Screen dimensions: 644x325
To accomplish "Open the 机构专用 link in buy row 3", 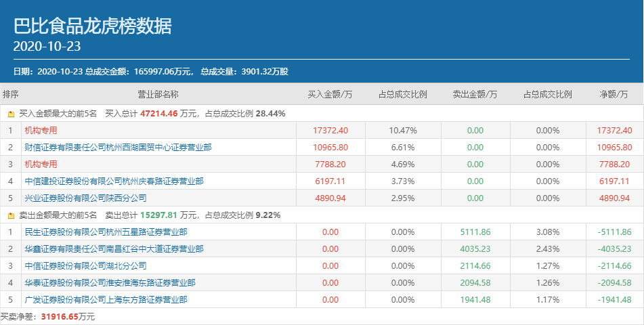I will (x=41, y=164).
